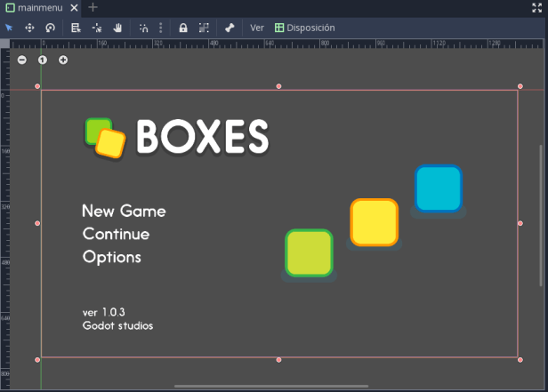548x392 pixels.
Task: Click the list select tool icon
Action: pos(76,28)
